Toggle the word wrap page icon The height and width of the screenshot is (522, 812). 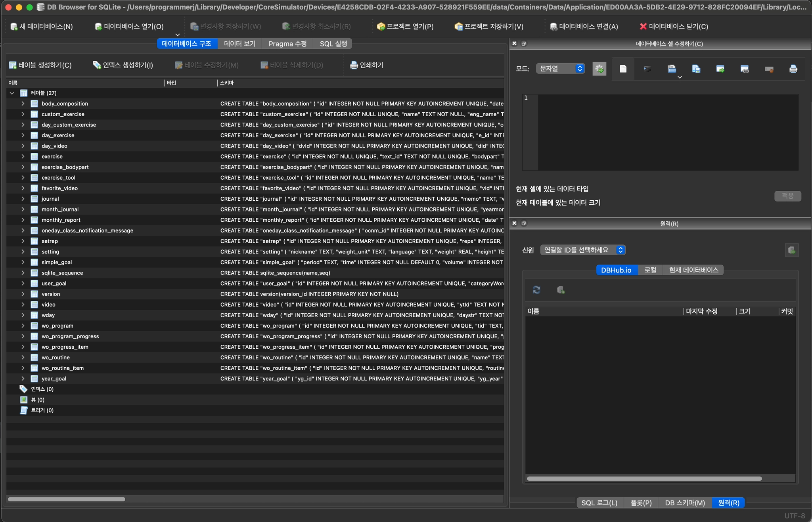pyautogui.click(x=623, y=69)
